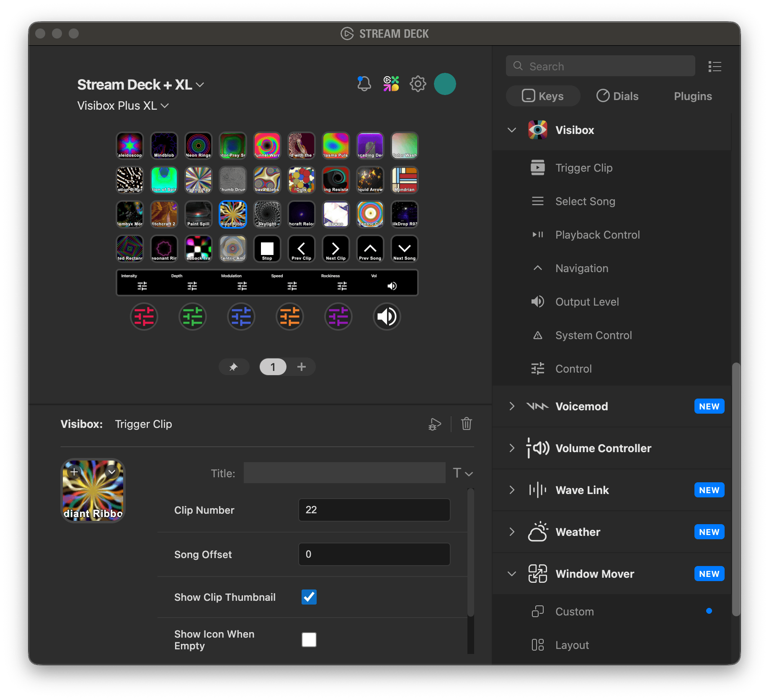
Task: Uncheck Show Clip Thumbnail checkbox
Action: (x=309, y=597)
